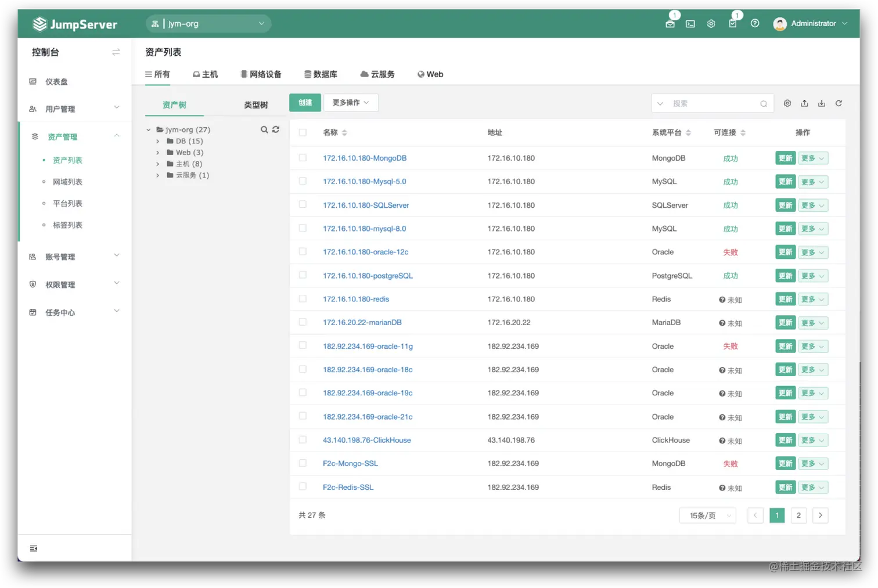Open the 15条/页 page size dropdown
878x588 pixels.
pyautogui.click(x=708, y=515)
